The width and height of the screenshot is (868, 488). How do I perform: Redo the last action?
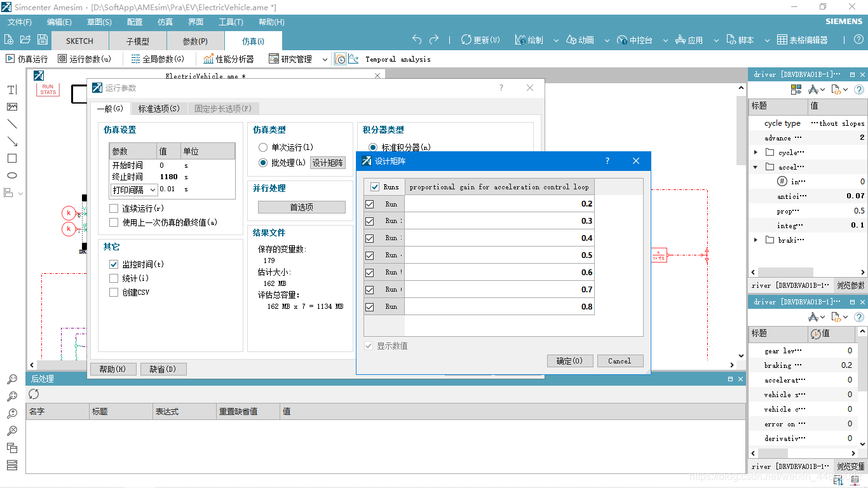[434, 39]
